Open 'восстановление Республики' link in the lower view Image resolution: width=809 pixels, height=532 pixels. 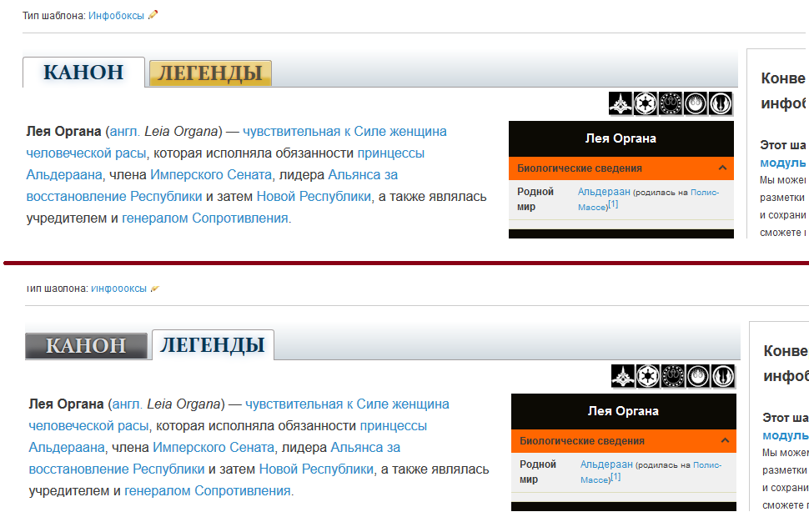pyautogui.click(x=117, y=469)
